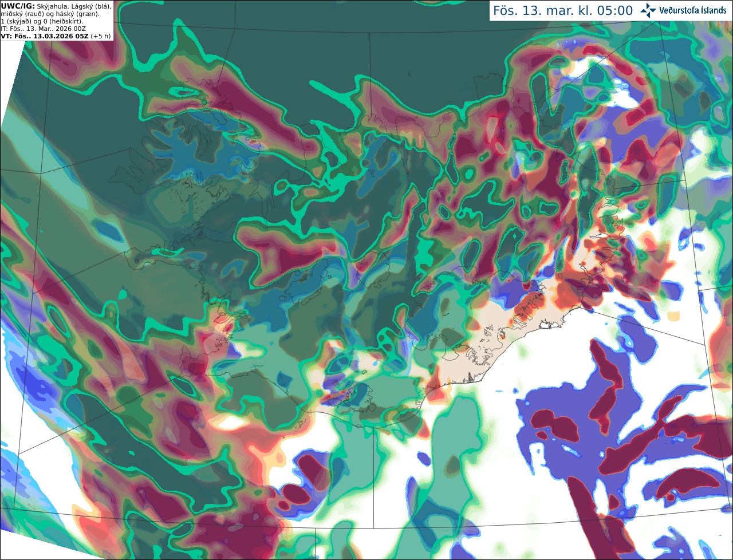Click the 'IT: Fös.. 13. Mar.. 2026 00Z' line
The image size is (733, 560).
coord(43,29)
